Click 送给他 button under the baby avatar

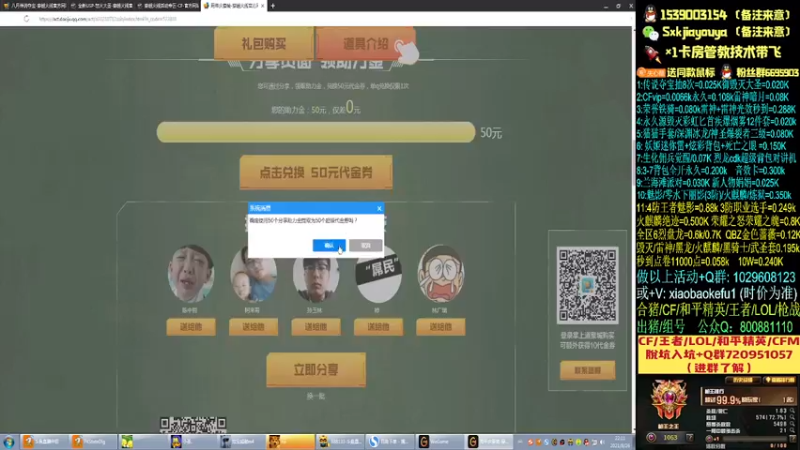pos(253,327)
